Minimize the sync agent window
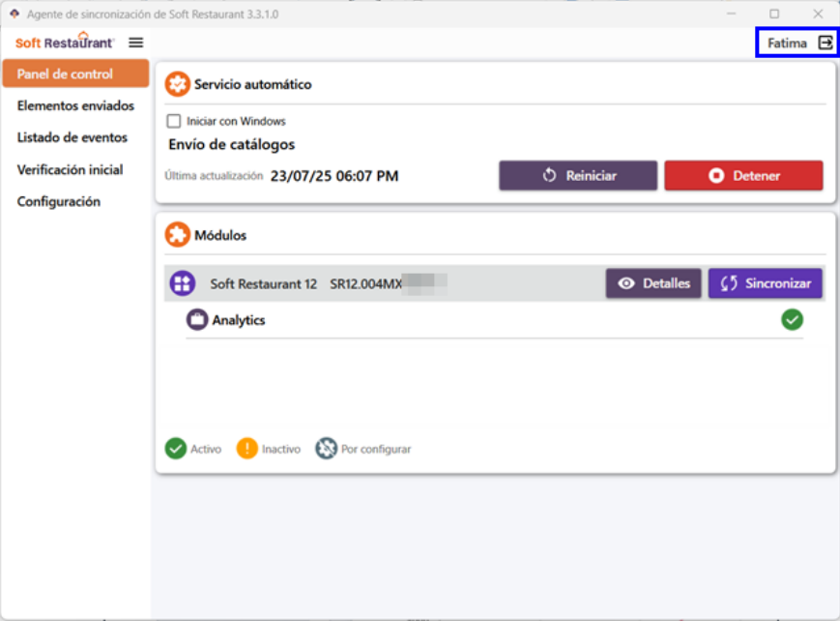The width and height of the screenshot is (840, 621). pos(731,14)
